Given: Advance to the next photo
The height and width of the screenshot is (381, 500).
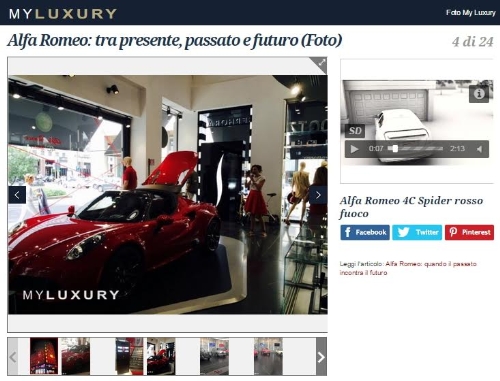Looking at the screenshot, I should coord(318,195).
